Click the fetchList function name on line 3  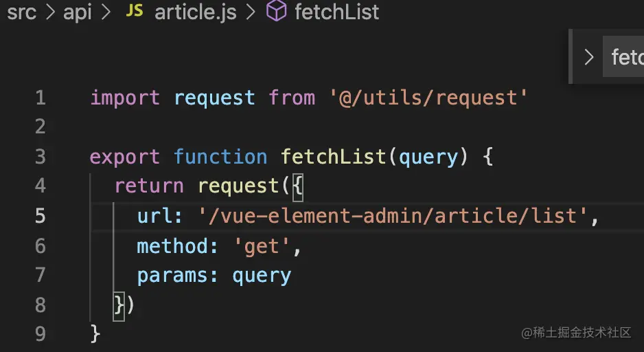pos(333,157)
